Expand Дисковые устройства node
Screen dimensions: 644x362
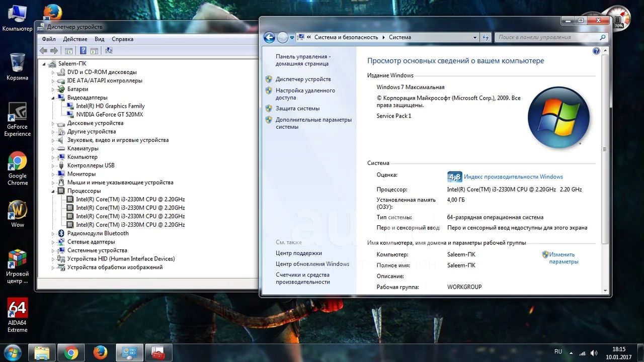tap(53, 124)
